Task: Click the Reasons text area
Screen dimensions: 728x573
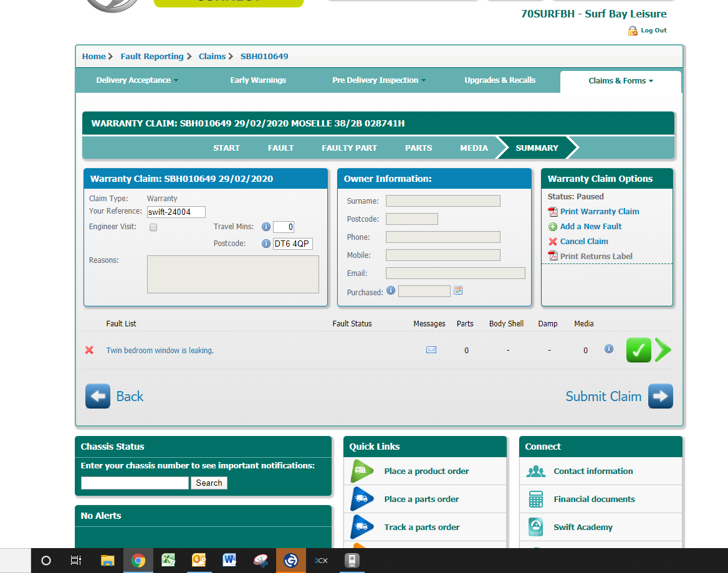Action: click(233, 274)
